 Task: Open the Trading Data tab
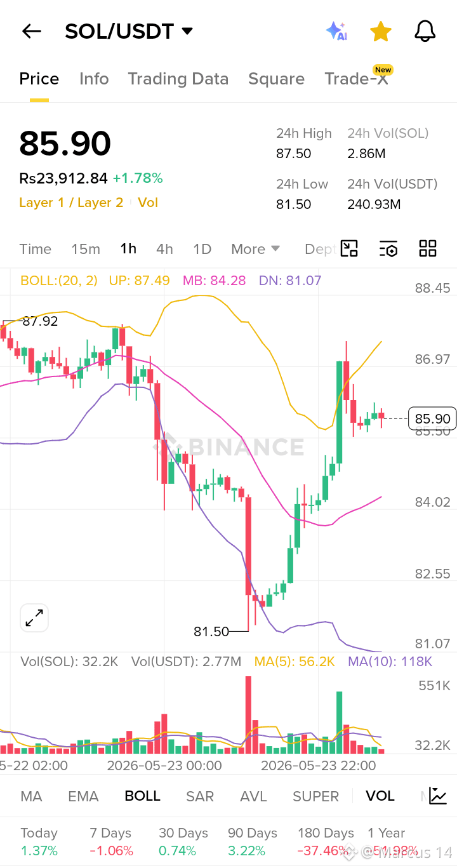[178, 79]
